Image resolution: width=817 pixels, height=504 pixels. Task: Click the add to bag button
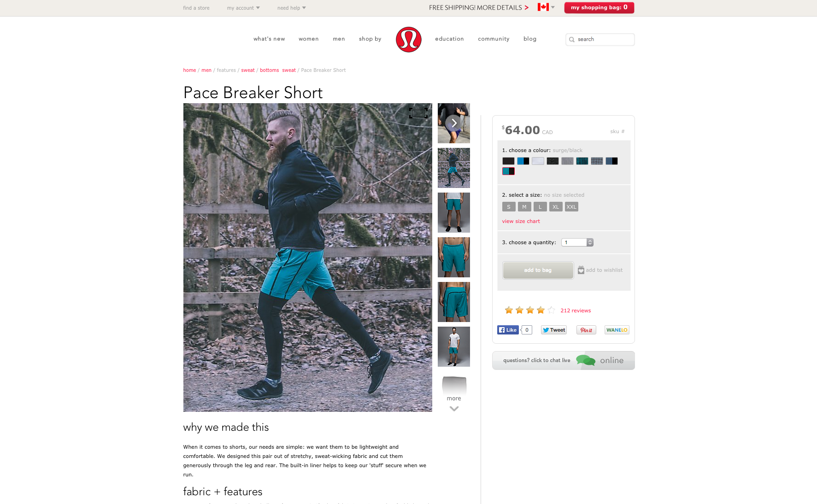click(x=538, y=270)
